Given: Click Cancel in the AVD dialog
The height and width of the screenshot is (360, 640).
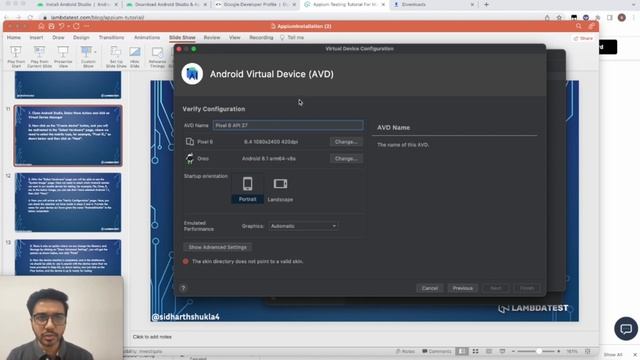Looking at the screenshot, I should (x=430, y=288).
